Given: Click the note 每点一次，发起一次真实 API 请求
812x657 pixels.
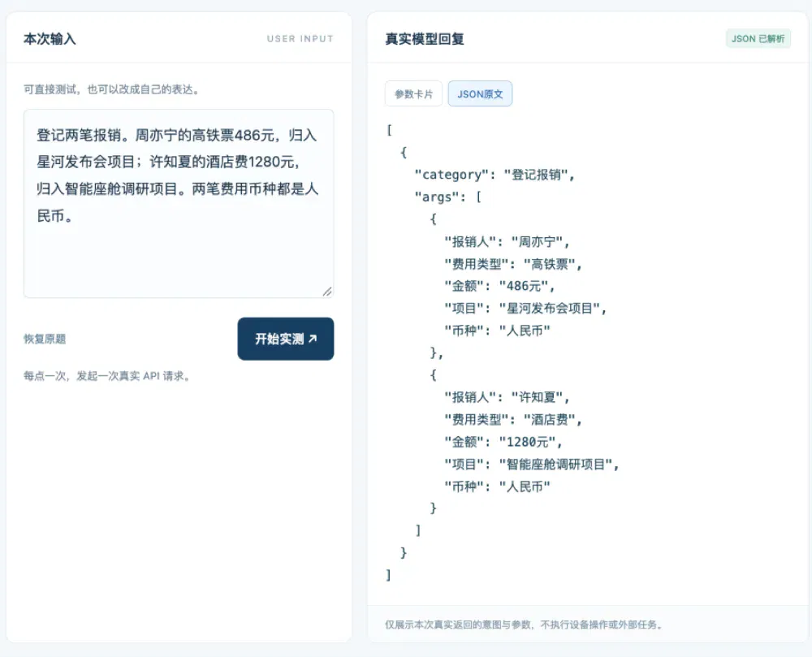Looking at the screenshot, I should coord(106,376).
